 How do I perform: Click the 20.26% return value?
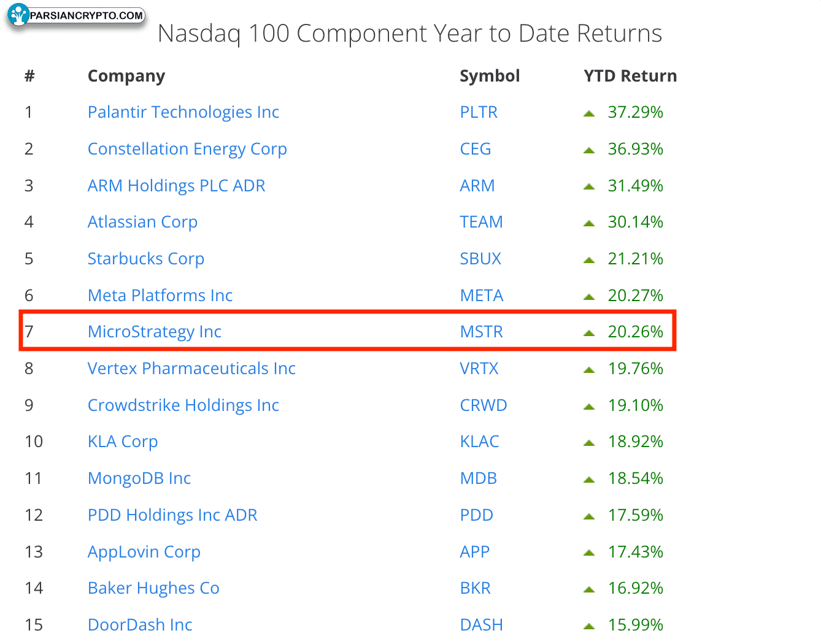click(x=636, y=332)
